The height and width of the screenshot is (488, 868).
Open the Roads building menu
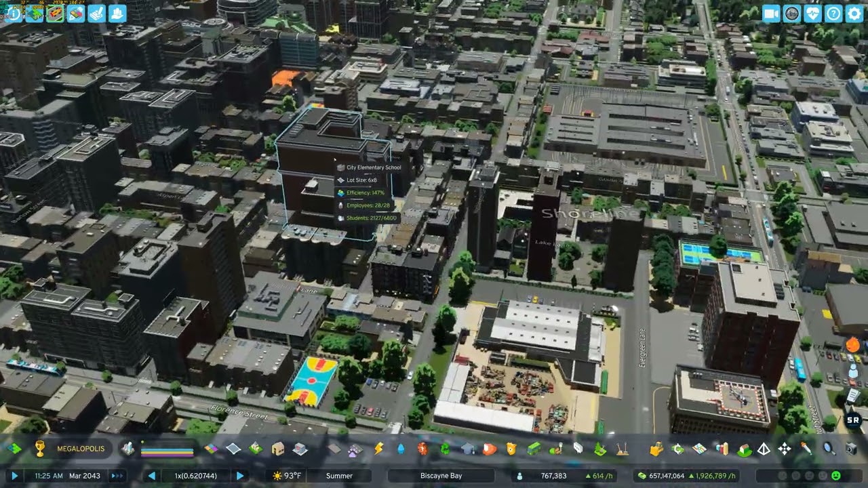pos(334,449)
